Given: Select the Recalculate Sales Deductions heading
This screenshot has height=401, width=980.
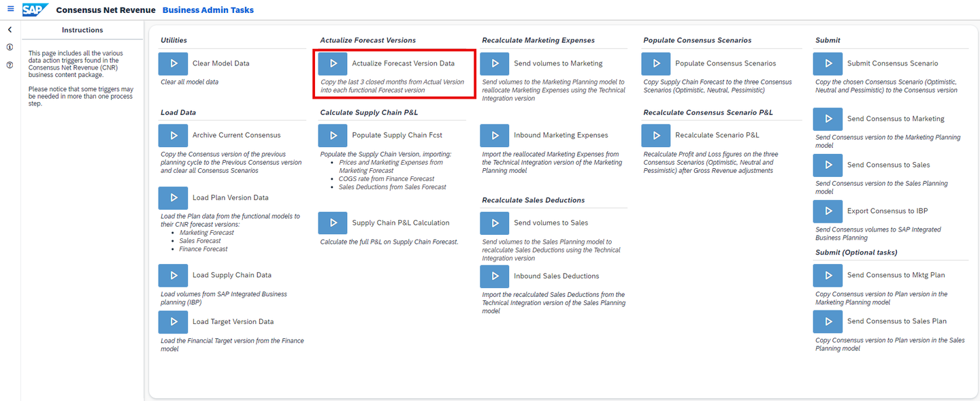Looking at the screenshot, I should [x=534, y=200].
